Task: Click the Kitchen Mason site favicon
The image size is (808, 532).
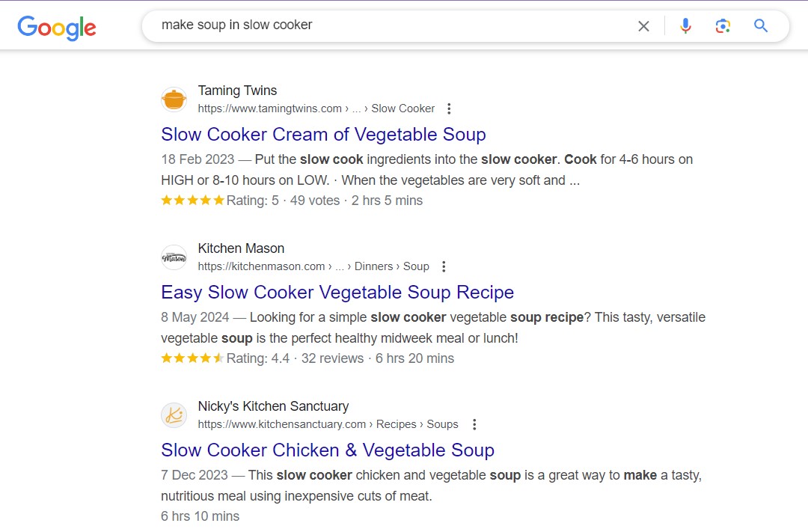Action: (174, 257)
